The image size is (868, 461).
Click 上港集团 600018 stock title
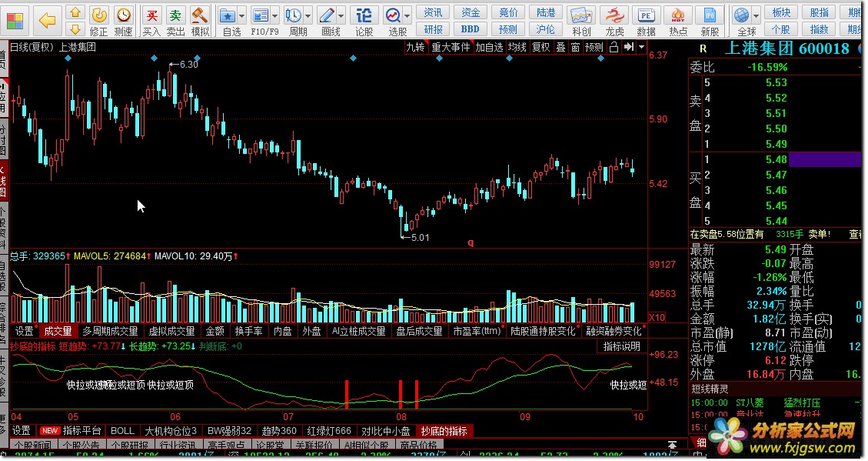pos(787,48)
